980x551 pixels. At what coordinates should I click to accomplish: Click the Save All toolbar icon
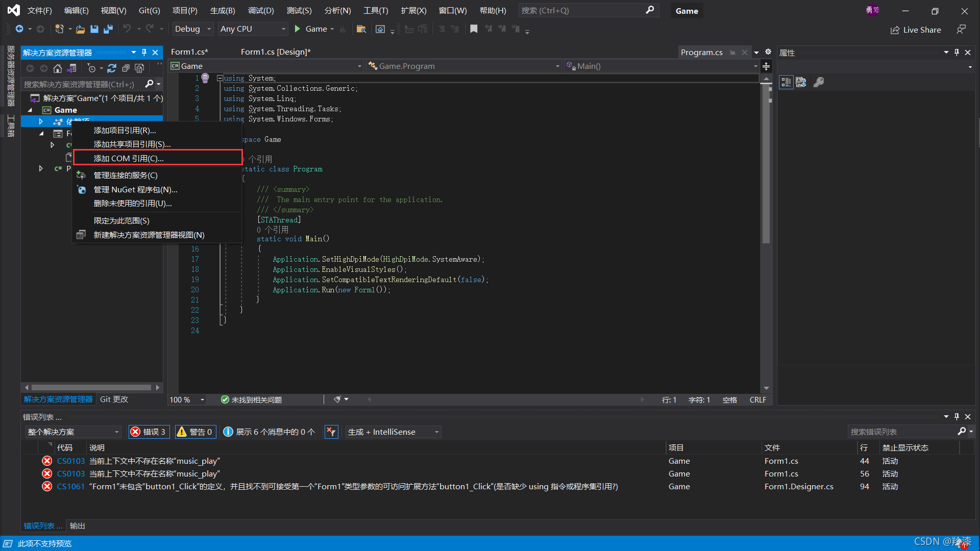click(108, 29)
